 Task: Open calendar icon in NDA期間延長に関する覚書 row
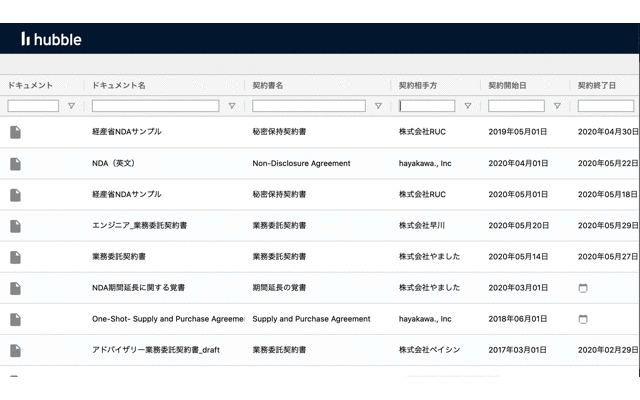[x=583, y=288]
